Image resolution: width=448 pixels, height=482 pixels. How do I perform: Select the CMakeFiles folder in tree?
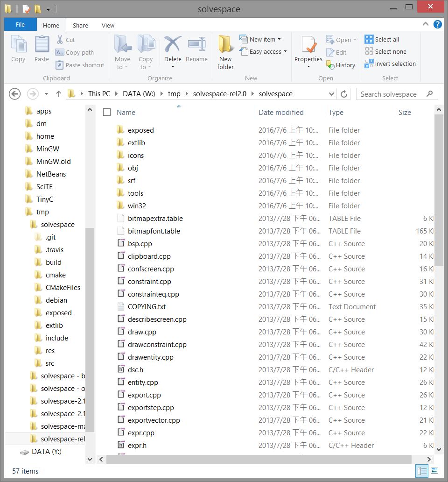coord(63,287)
